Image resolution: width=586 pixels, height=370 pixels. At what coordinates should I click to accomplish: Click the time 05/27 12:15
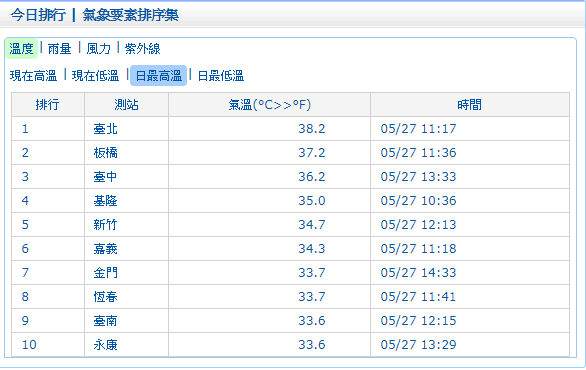(419, 321)
